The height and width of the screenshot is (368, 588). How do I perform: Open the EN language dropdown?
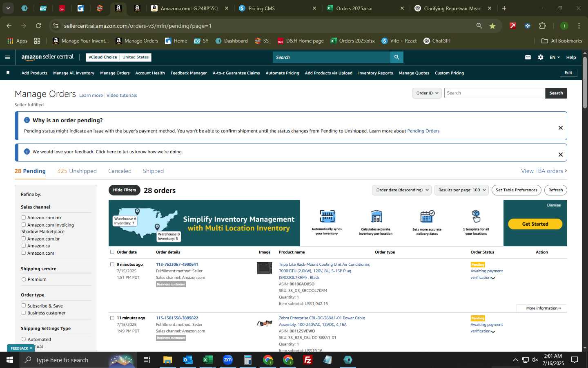pos(555,57)
